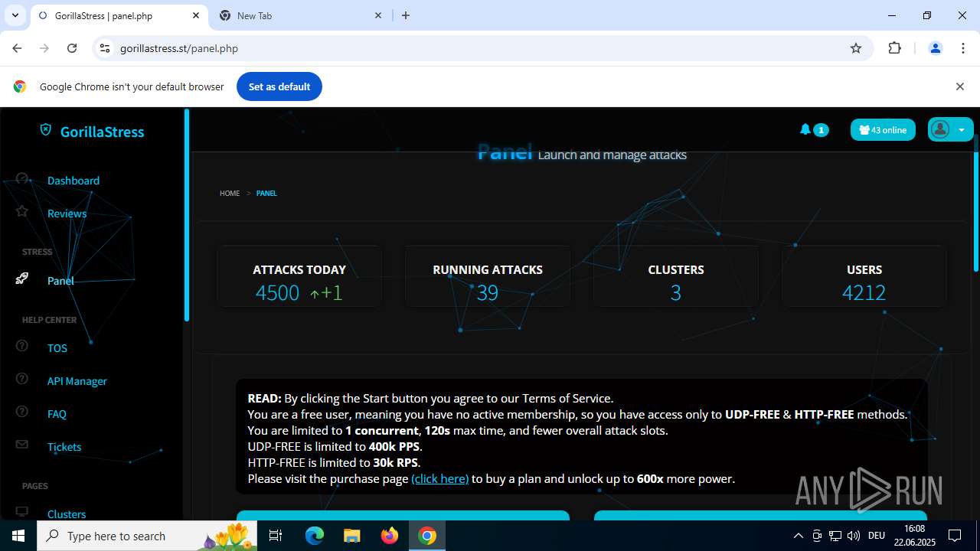Open Clusters in the sidebar

(x=67, y=514)
